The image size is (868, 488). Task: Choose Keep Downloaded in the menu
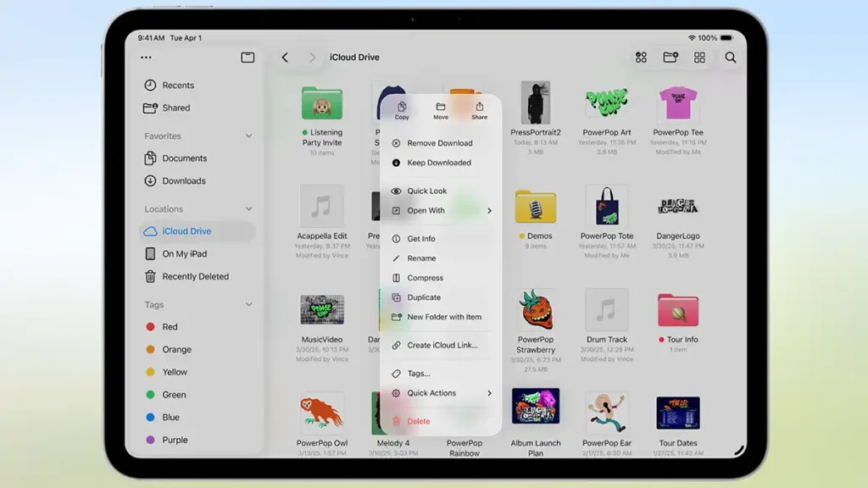click(x=438, y=163)
